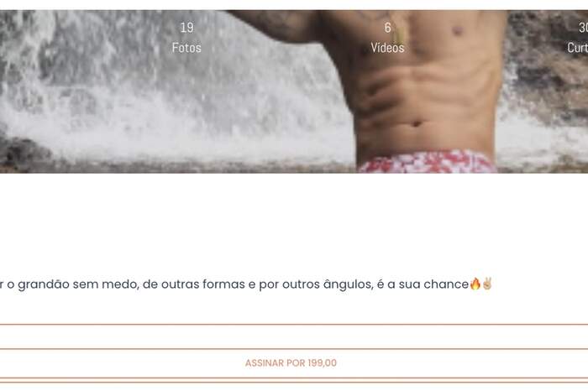
Task: Open the 6 Vídeos counter
Action: pos(387,38)
